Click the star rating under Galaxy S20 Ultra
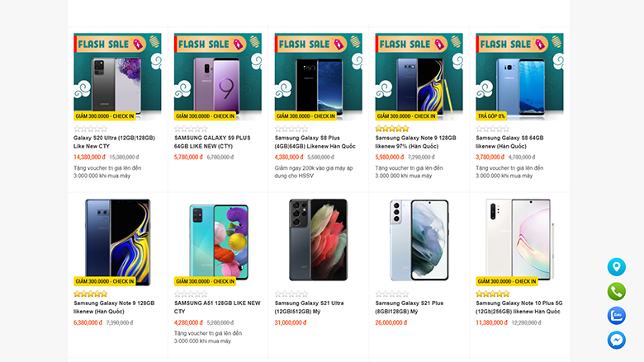The width and height of the screenshot is (644, 362). click(x=90, y=129)
